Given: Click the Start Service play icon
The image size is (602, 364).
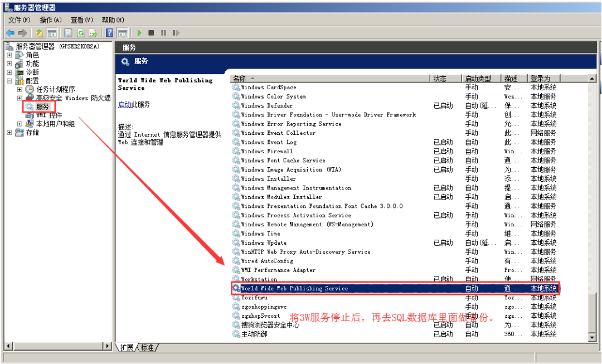Looking at the screenshot, I should pyautogui.click(x=139, y=33).
